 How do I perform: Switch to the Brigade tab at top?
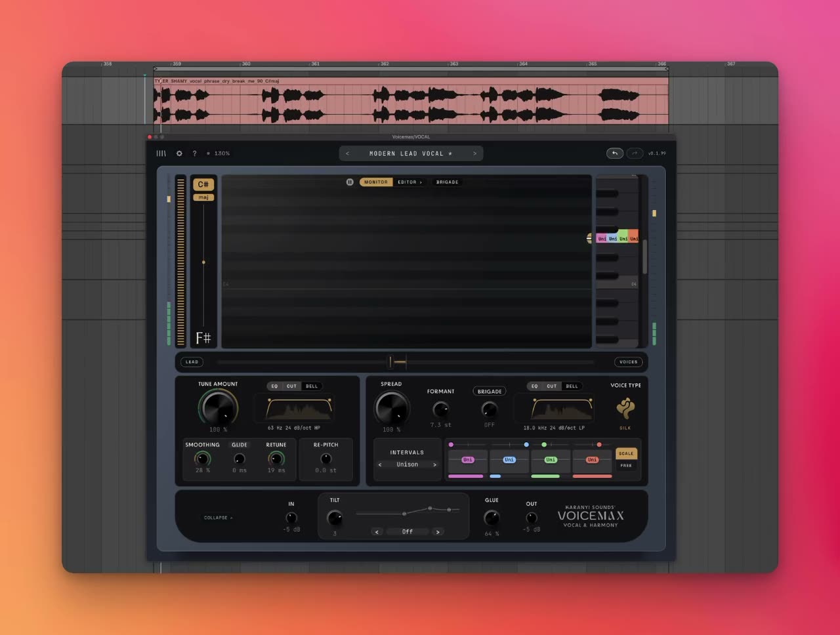coord(448,182)
